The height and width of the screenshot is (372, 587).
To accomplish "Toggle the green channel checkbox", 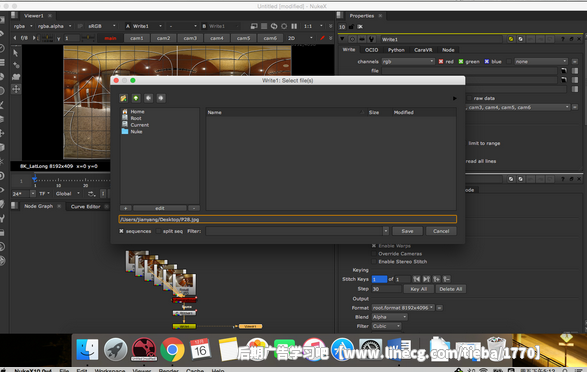I will [x=461, y=61].
